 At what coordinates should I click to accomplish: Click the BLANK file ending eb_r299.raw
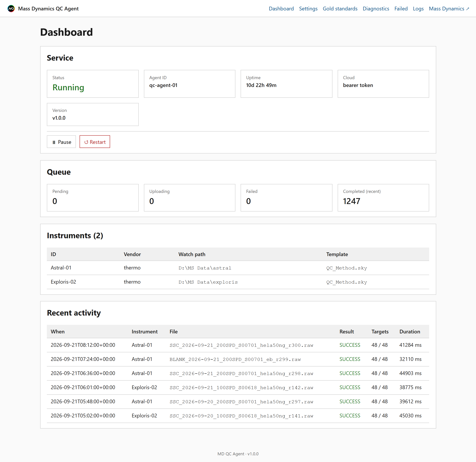tap(235, 359)
